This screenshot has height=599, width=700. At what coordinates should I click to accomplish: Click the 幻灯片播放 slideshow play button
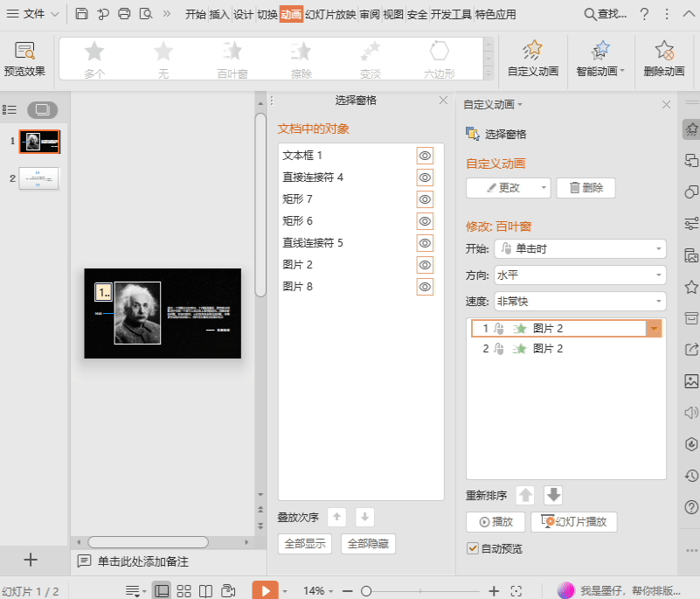tap(573, 522)
